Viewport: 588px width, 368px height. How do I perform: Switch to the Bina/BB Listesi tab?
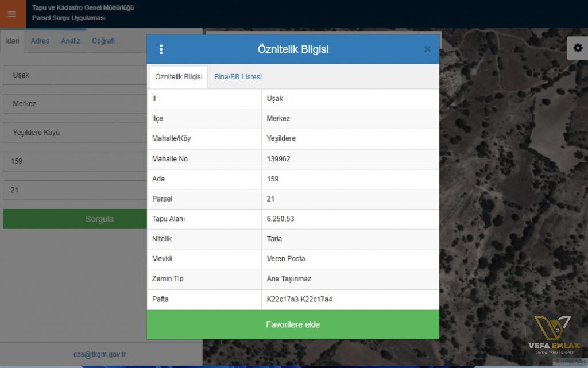point(238,77)
